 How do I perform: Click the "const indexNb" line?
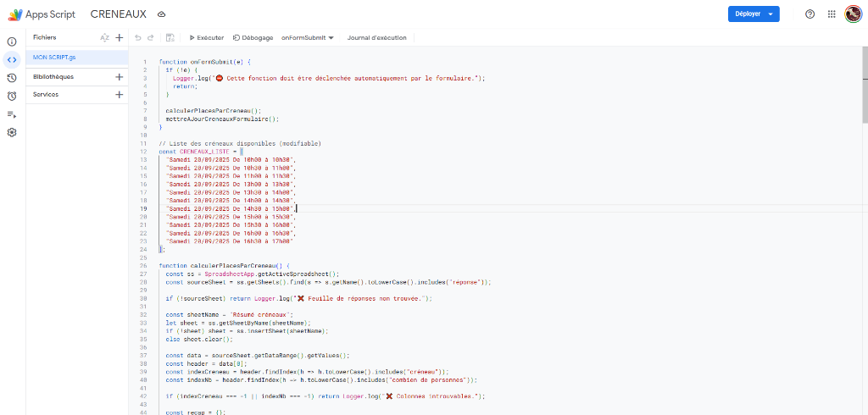[321, 379]
